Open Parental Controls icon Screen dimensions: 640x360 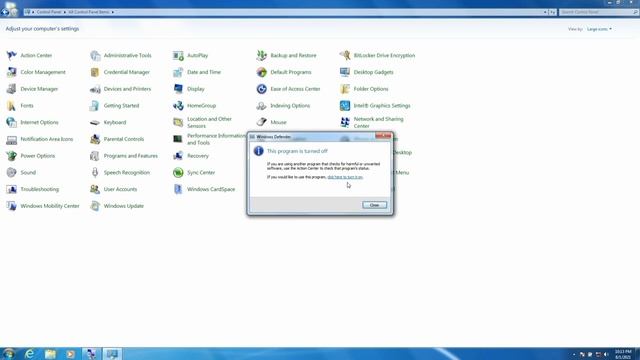pos(95,139)
